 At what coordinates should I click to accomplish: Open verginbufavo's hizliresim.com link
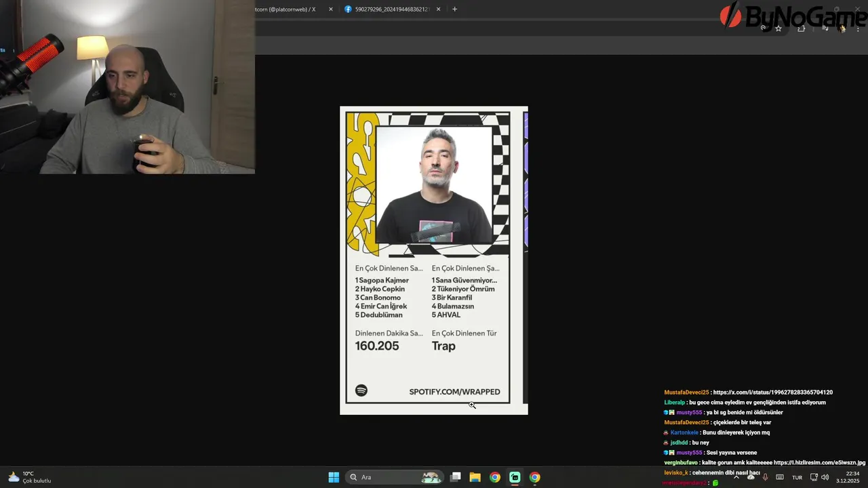[x=819, y=463]
